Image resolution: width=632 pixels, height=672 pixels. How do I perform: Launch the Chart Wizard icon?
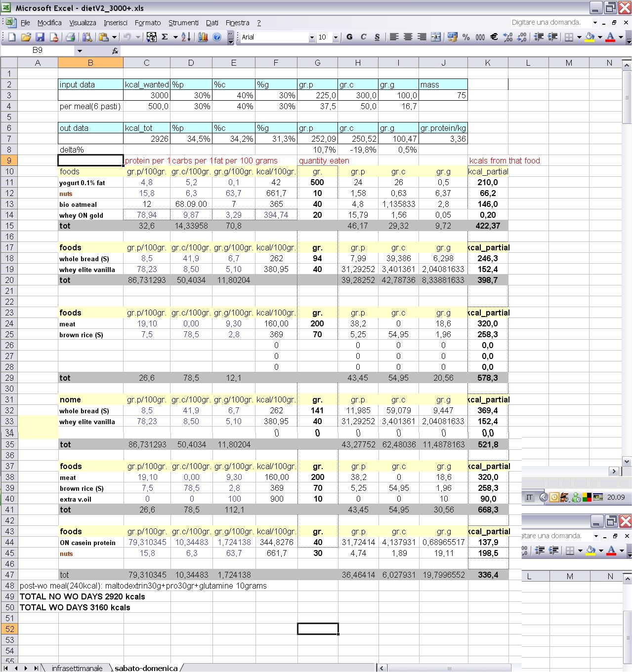(203, 37)
